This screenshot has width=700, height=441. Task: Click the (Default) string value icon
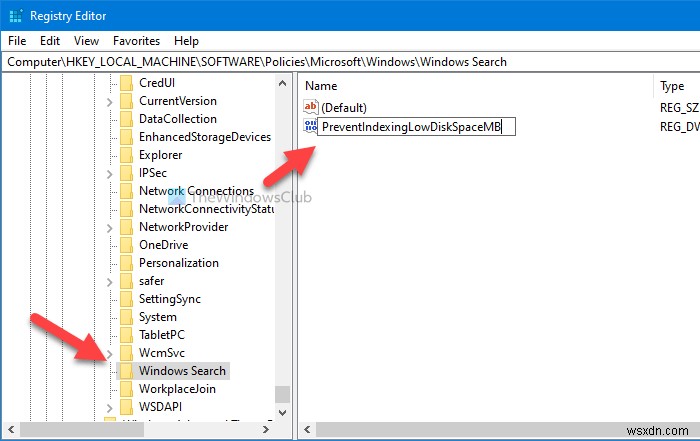pos(310,107)
